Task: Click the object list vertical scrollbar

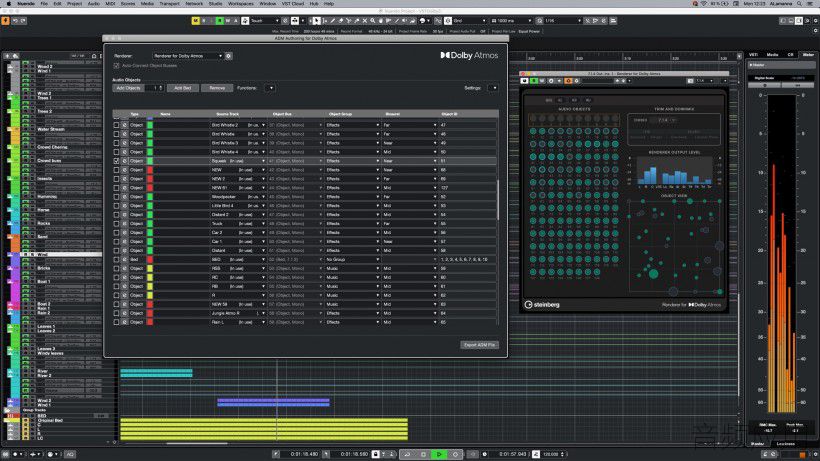Action: 497,201
